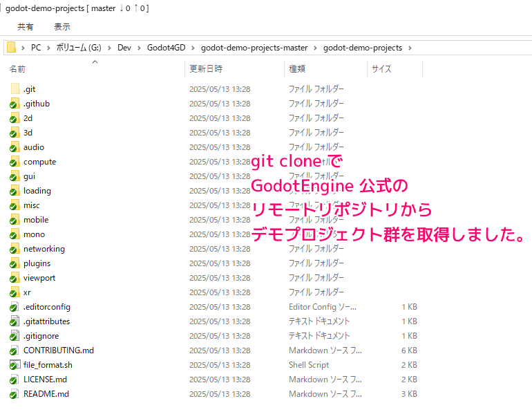Image resolution: width=532 pixels, height=412 pixels.
Task: Expand the chevron after Dev breadcrumb
Action: (139, 48)
